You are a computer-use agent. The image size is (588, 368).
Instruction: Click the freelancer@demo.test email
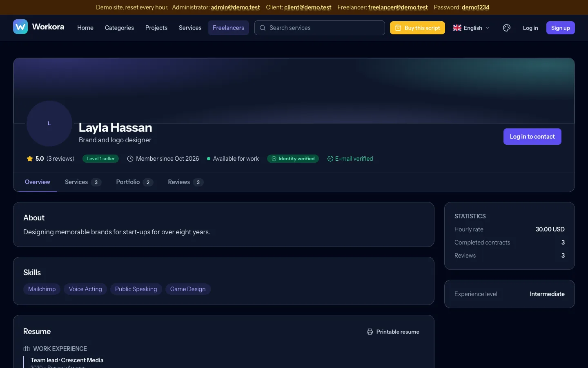click(x=398, y=7)
